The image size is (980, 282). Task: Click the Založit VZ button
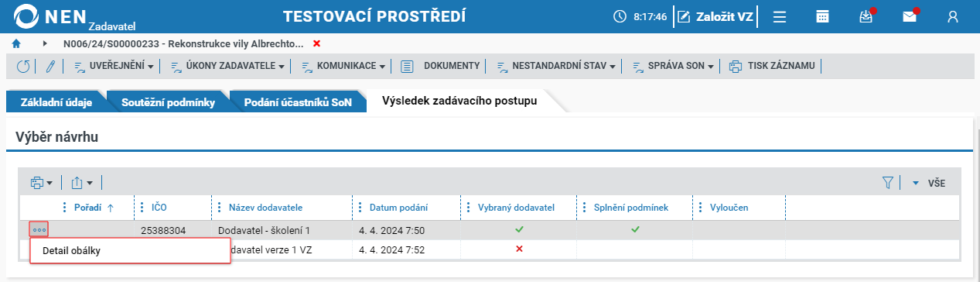click(716, 16)
